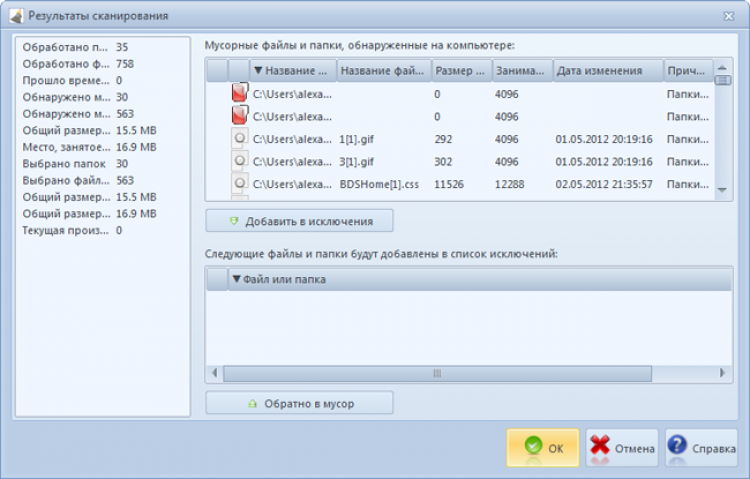
Task: Click the horizontal scrollbar thumb in exclusions list
Action: point(437,373)
